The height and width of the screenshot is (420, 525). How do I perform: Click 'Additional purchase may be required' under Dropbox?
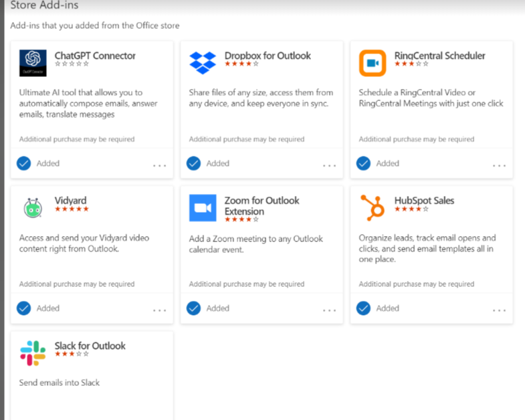point(246,139)
